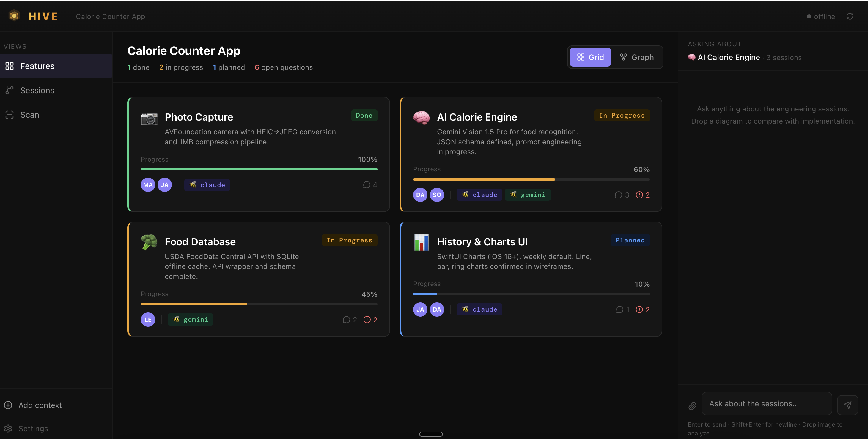Click the send message arrow icon

tap(847, 405)
